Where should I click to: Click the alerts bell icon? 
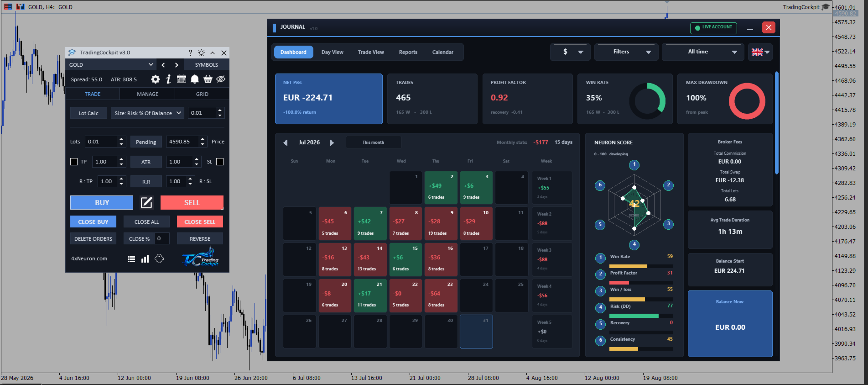[x=195, y=79]
